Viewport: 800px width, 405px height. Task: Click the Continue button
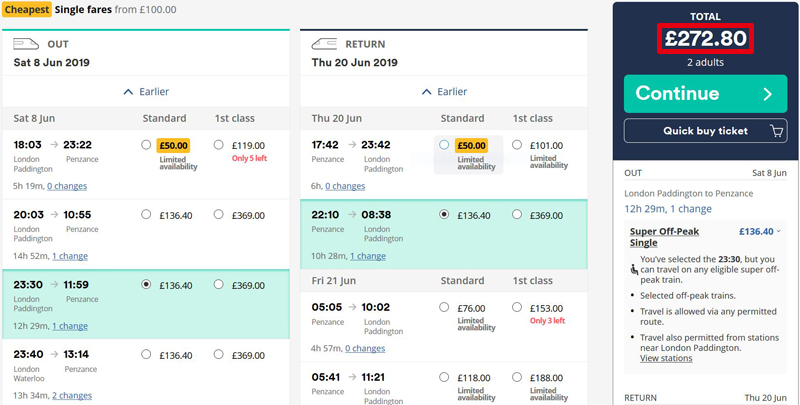point(705,94)
